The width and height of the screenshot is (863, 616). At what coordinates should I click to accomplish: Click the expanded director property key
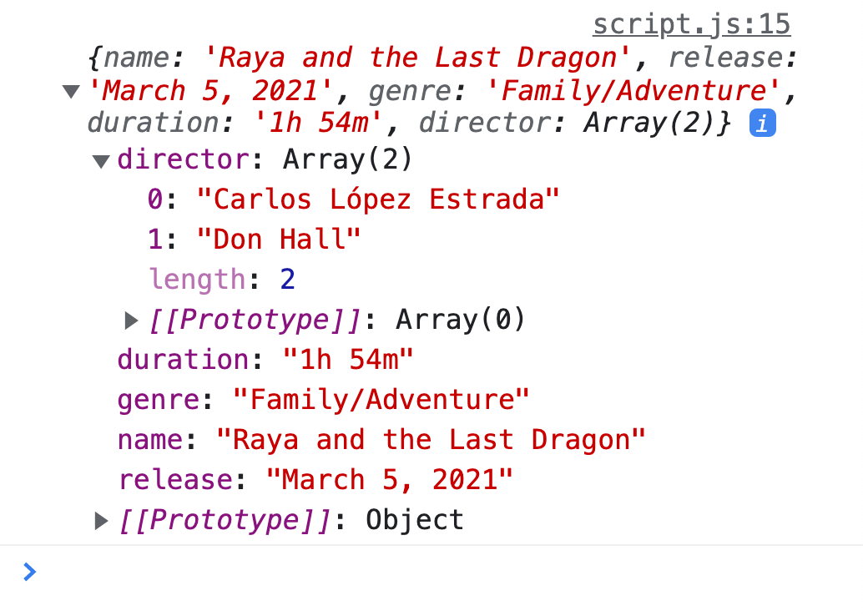[x=183, y=159]
